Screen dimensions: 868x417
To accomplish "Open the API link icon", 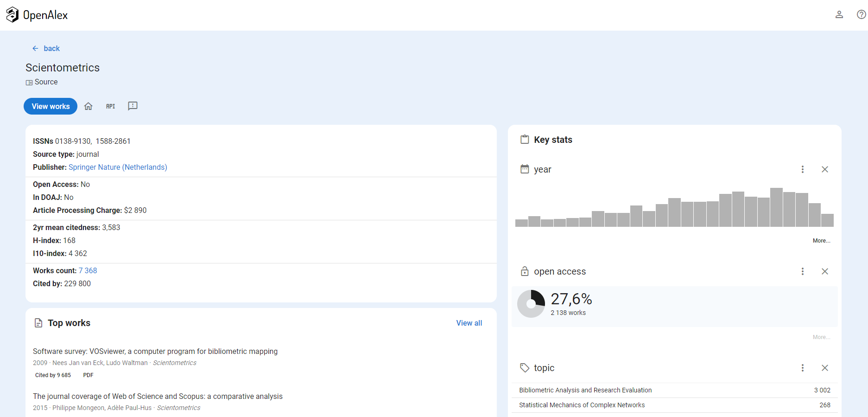I will coord(110,106).
